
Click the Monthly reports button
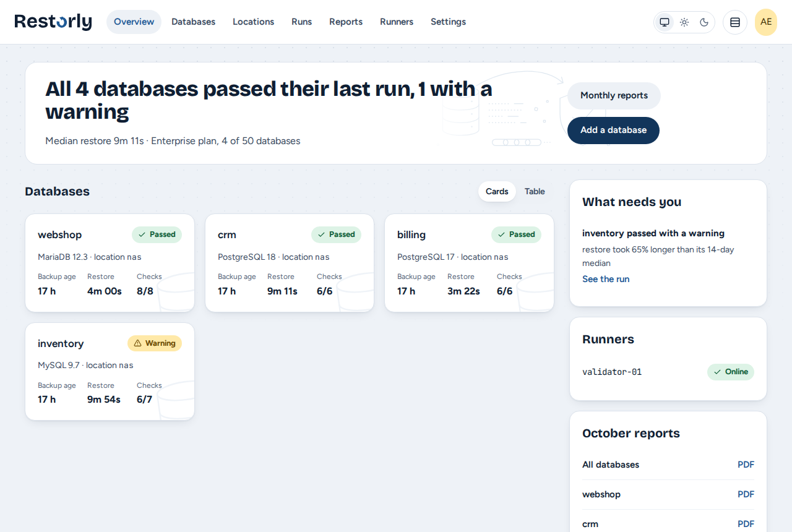point(614,96)
